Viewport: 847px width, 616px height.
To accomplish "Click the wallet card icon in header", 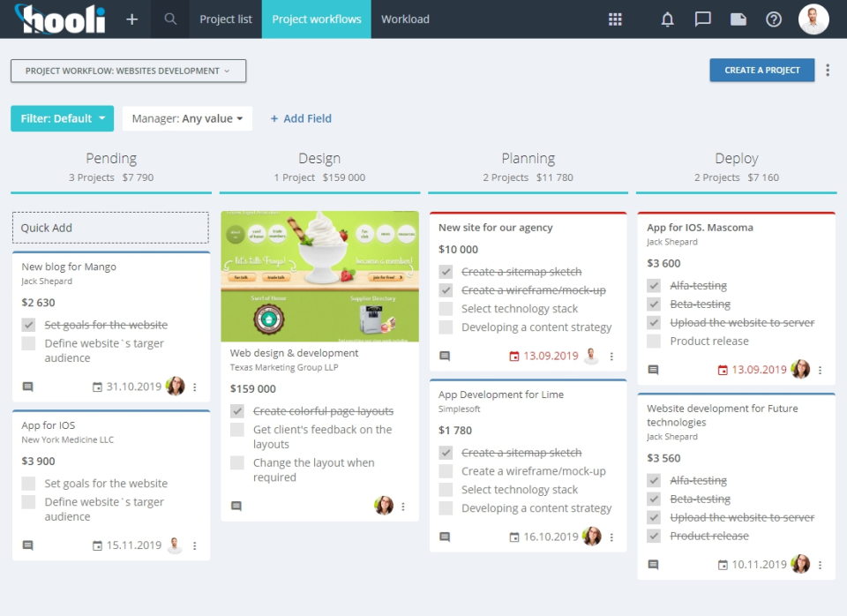I will [x=738, y=19].
